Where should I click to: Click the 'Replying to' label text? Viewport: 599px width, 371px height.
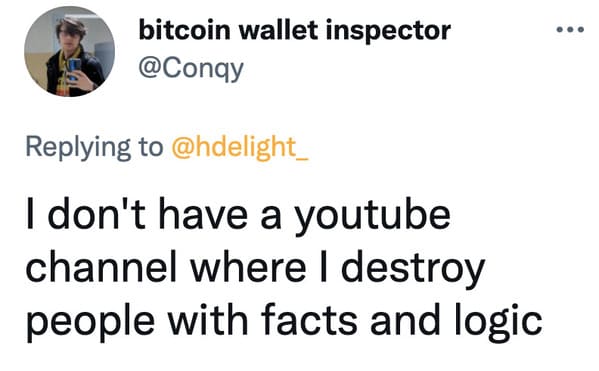tap(94, 147)
